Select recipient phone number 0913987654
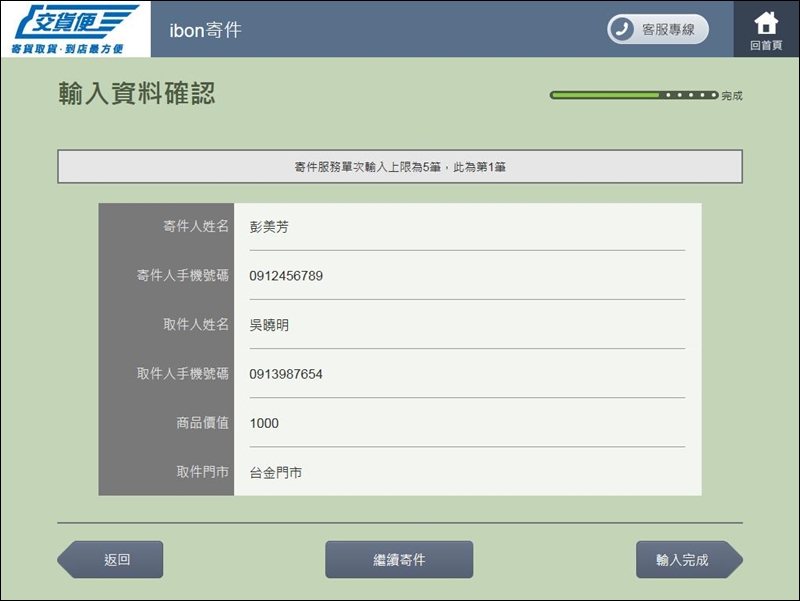 coord(286,374)
